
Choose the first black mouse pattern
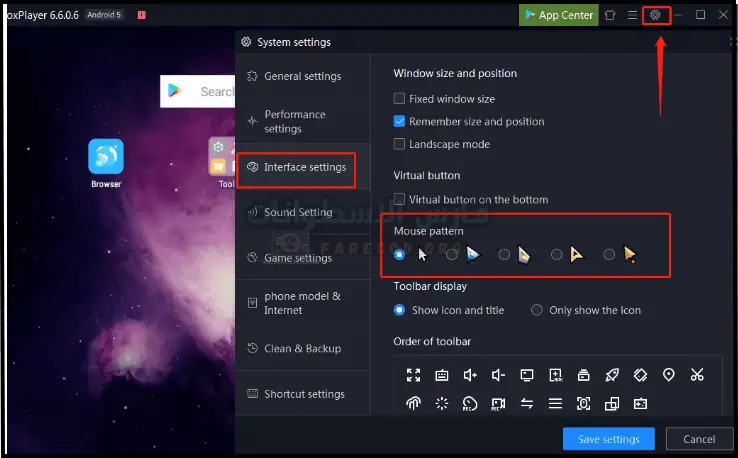point(400,255)
